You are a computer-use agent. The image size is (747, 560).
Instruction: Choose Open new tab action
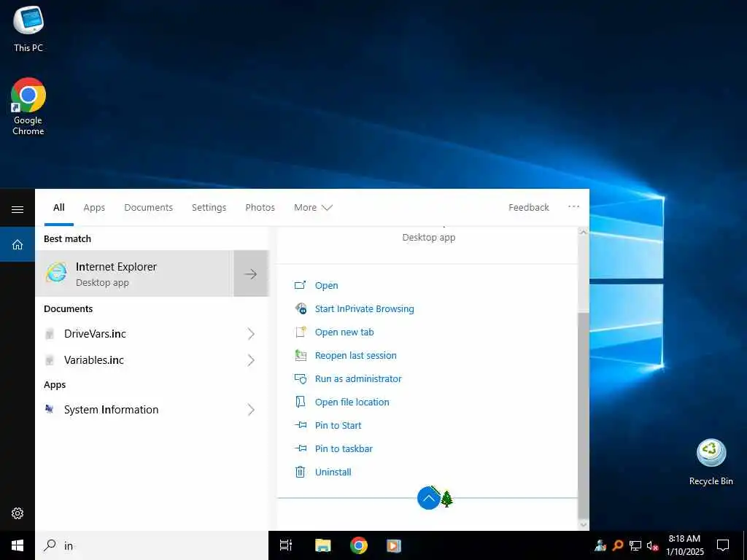[344, 332]
